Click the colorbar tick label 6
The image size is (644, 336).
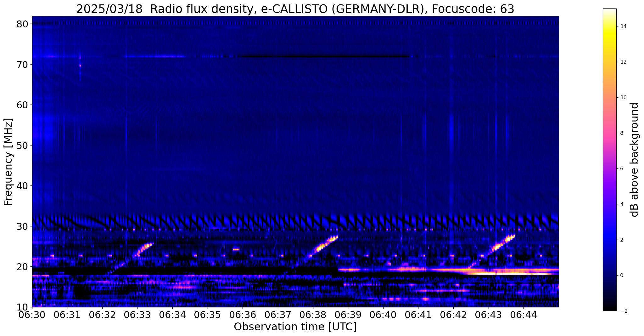pyautogui.click(x=622, y=169)
